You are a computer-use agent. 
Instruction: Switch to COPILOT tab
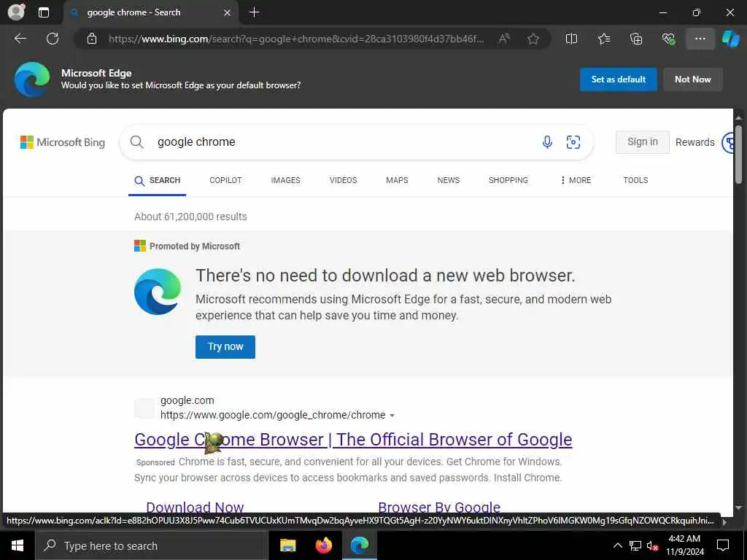226,181
